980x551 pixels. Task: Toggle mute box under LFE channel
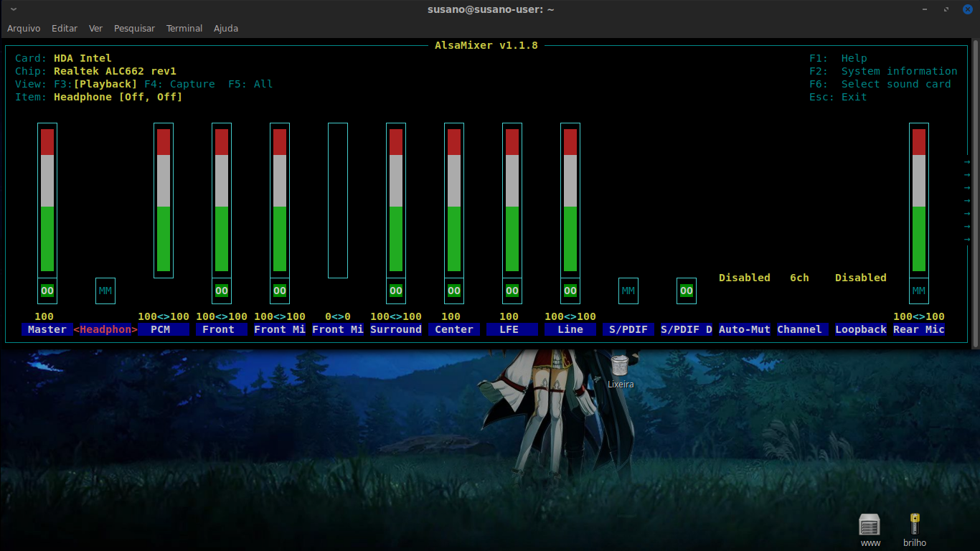pyautogui.click(x=512, y=291)
